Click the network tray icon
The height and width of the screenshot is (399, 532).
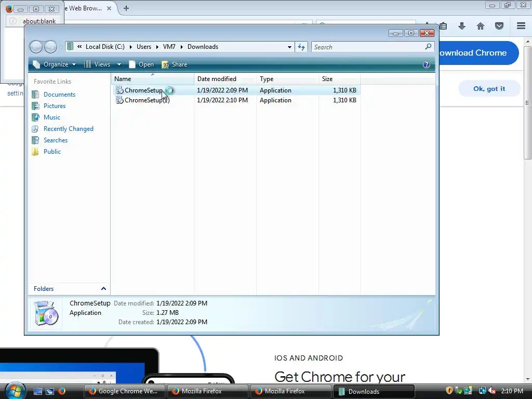point(482,391)
